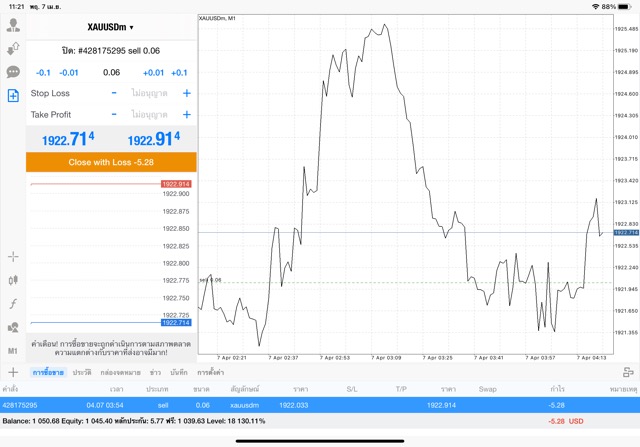The width and height of the screenshot is (640, 447).
Task: Open the accounts profile icon in sidebar
Action: (13, 25)
